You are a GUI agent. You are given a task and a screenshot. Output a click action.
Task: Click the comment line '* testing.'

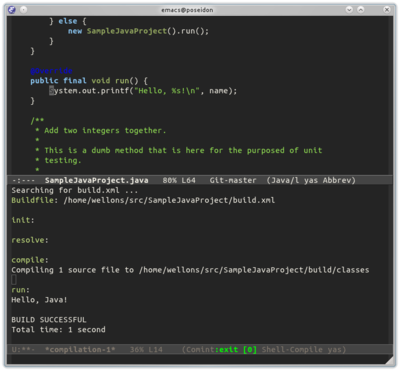click(x=58, y=160)
